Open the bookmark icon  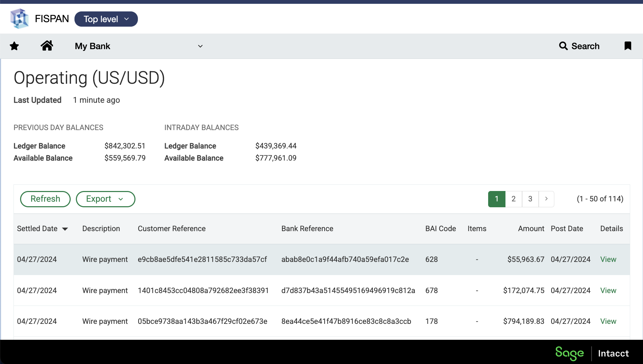coord(627,46)
